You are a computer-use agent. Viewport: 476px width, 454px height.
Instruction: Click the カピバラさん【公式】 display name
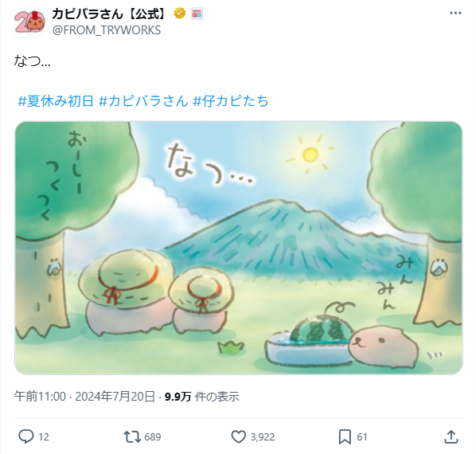pyautogui.click(x=109, y=14)
